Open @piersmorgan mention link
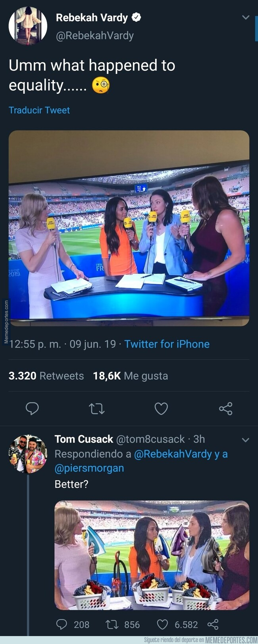The height and width of the screenshot is (644, 258). [89, 468]
